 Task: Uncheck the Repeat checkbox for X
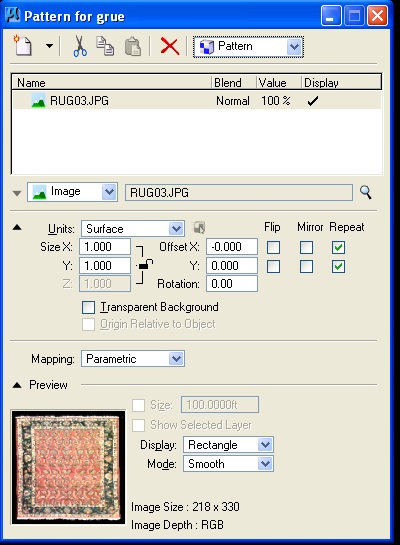338,247
